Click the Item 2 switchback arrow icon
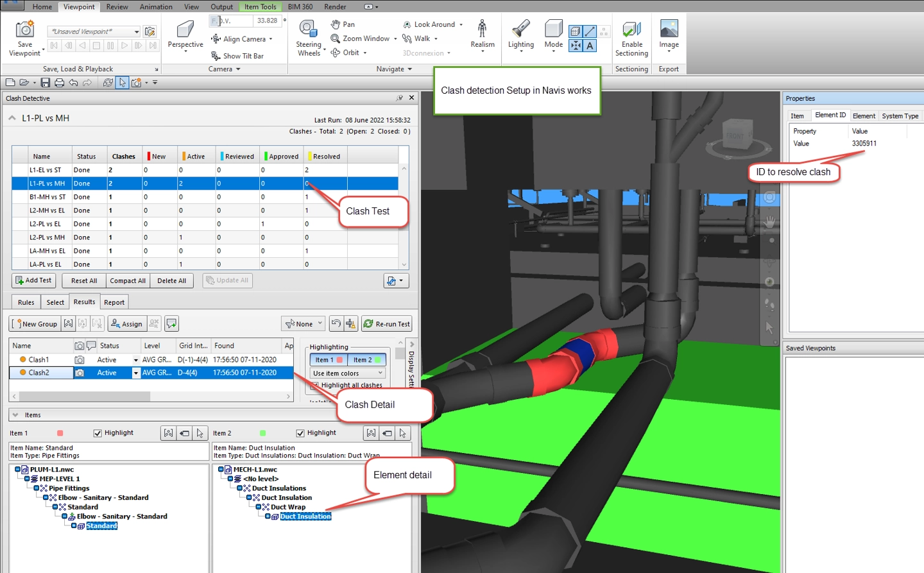Screen dimensions: 924x573 (x=387, y=433)
